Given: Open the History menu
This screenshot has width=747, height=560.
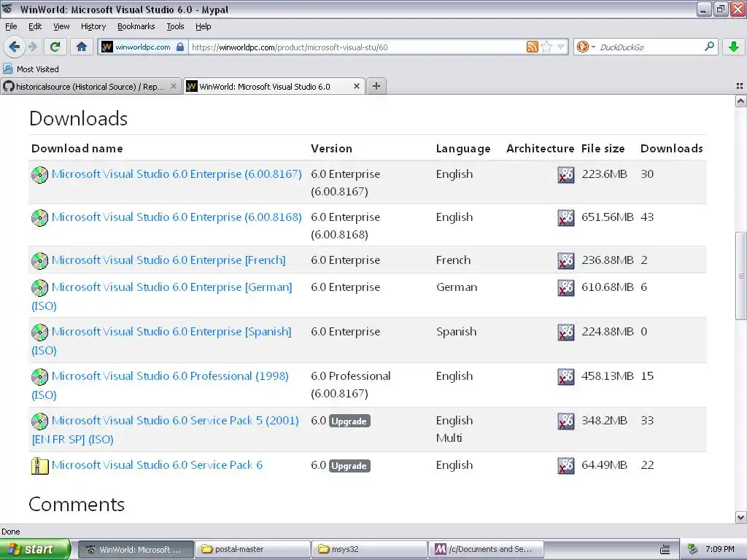Looking at the screenshot, I should pyautogui.click(x=93, y=26).
